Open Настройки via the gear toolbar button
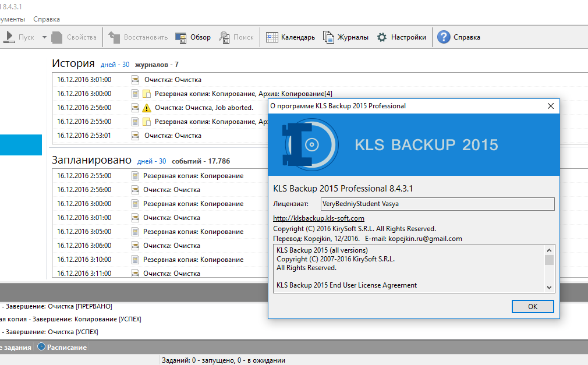 point(401,37)
